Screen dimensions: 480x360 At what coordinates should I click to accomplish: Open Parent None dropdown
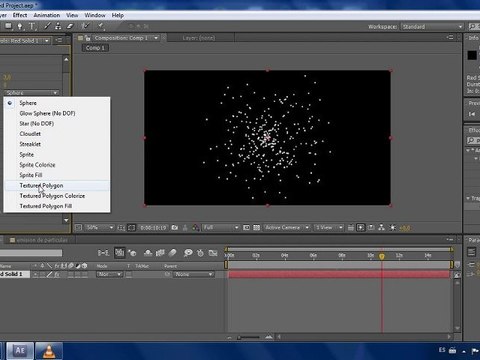click(x=193, y=274)
